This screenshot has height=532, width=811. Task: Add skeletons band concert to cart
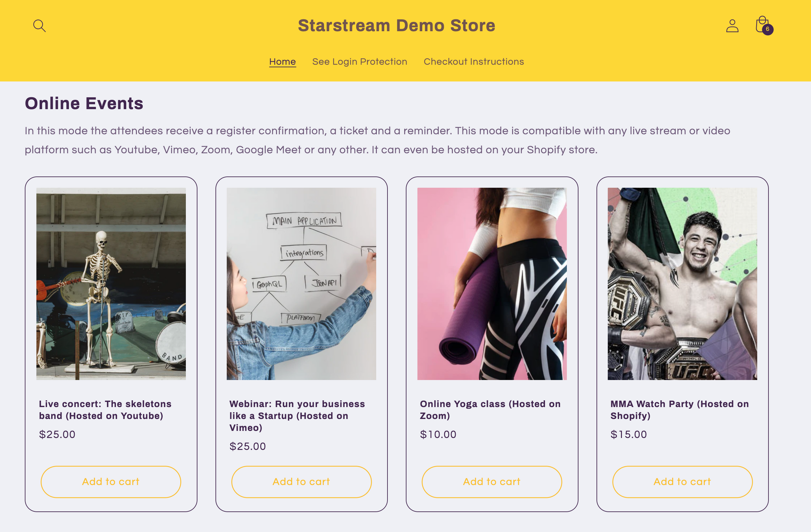click(x=111, y=482)
